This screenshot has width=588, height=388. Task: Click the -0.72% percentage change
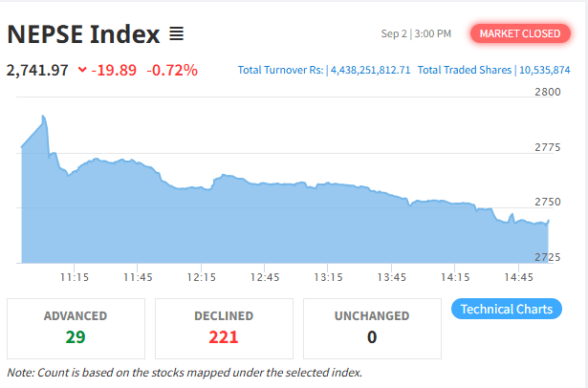[172, 70]
